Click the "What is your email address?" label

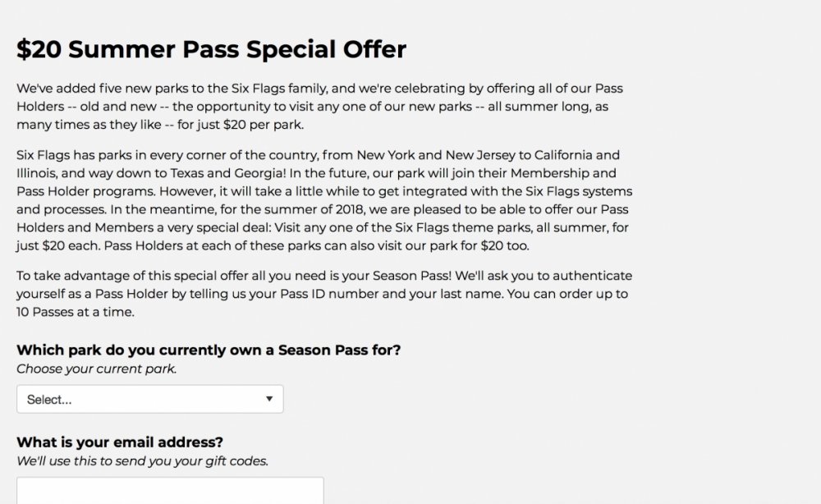pos(119,442)
